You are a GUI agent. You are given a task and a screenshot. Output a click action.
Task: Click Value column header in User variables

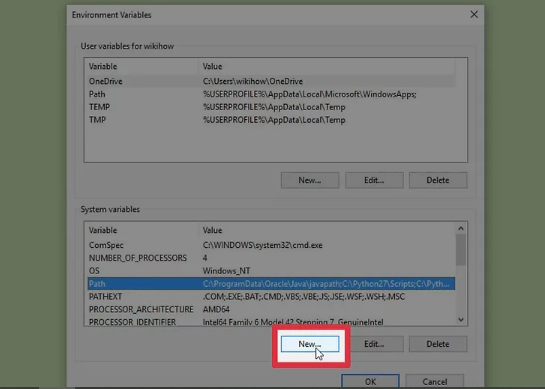(x=326, y=66)
